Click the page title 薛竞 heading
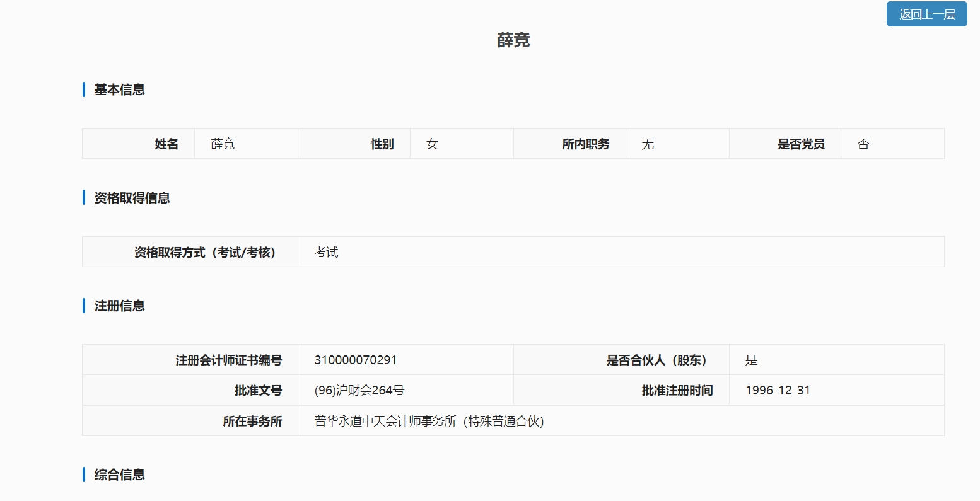 pos(513,40)
